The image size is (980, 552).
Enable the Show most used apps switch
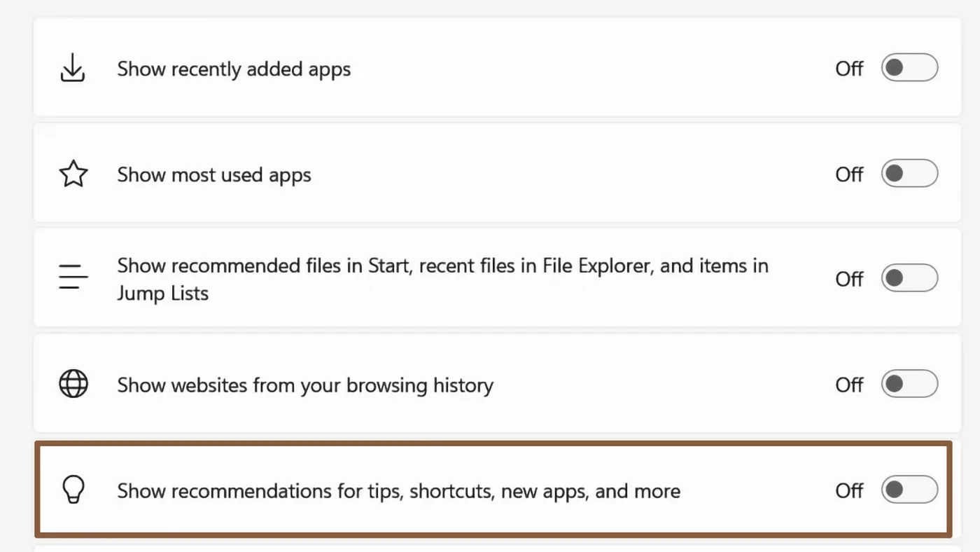[909, 174]
